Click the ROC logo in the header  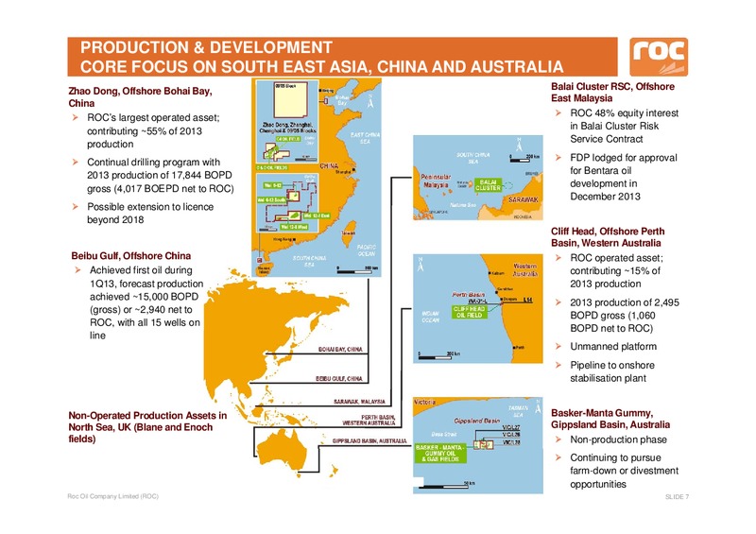tap(659, 57)
